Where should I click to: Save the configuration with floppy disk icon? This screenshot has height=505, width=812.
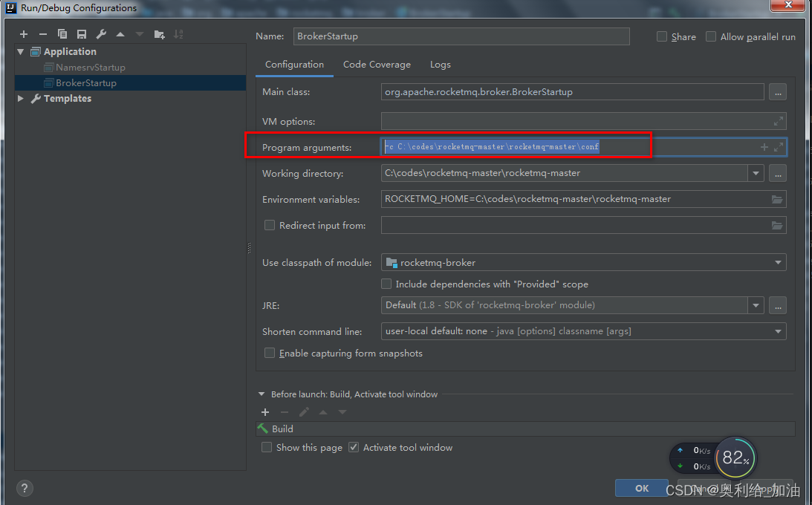(x=81, y=34)
